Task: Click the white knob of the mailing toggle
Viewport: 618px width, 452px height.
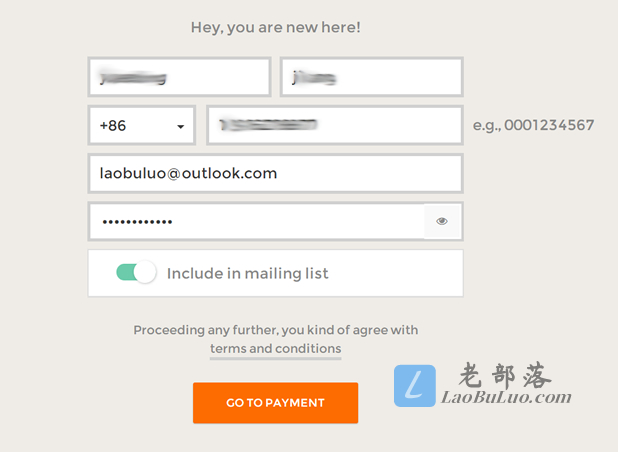Action: coord(145,272)
